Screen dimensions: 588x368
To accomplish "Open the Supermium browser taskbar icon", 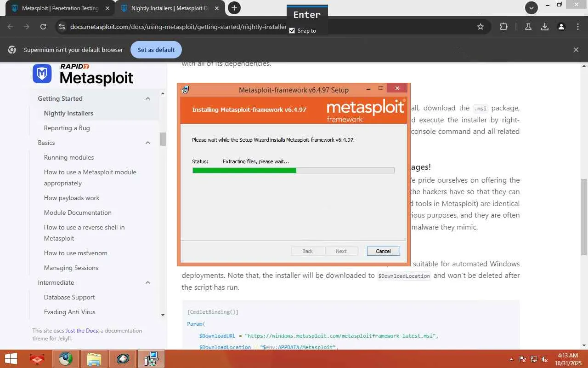I will click(66, 359).
